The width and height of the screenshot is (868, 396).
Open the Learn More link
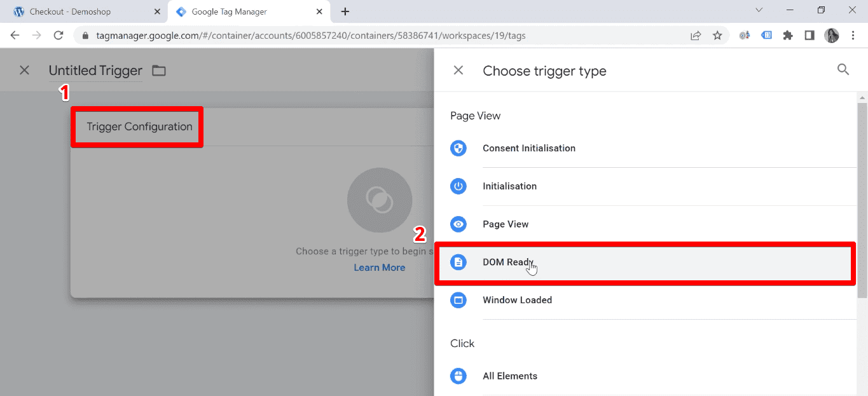(379, 267)
